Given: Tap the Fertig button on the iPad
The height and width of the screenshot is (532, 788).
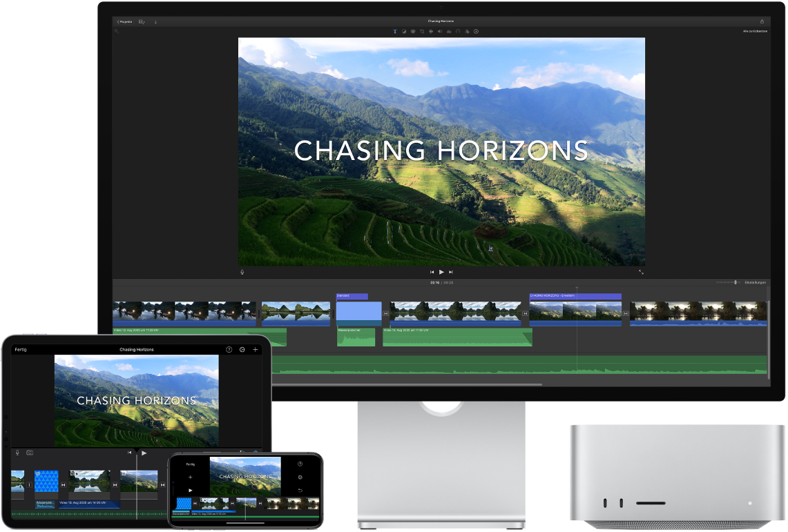Looking at the screenshot, I should (19, 349).
